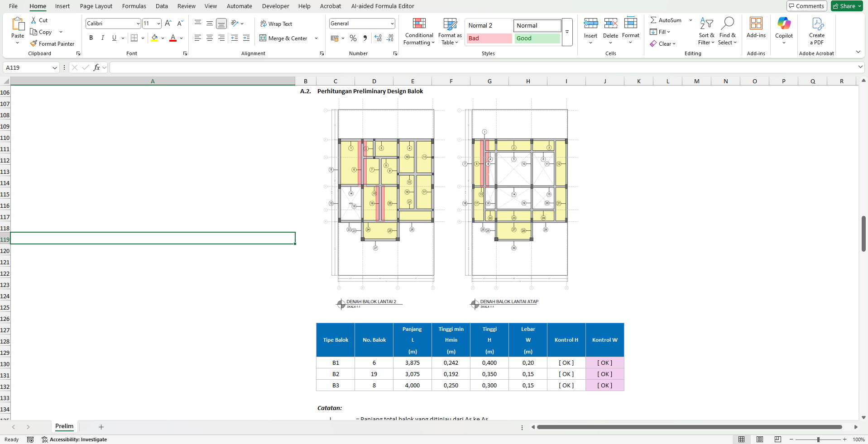Viewport: 868px width, 444px height.
Task: Click the Find & Select magnifier icon
Action: point(727,24)
